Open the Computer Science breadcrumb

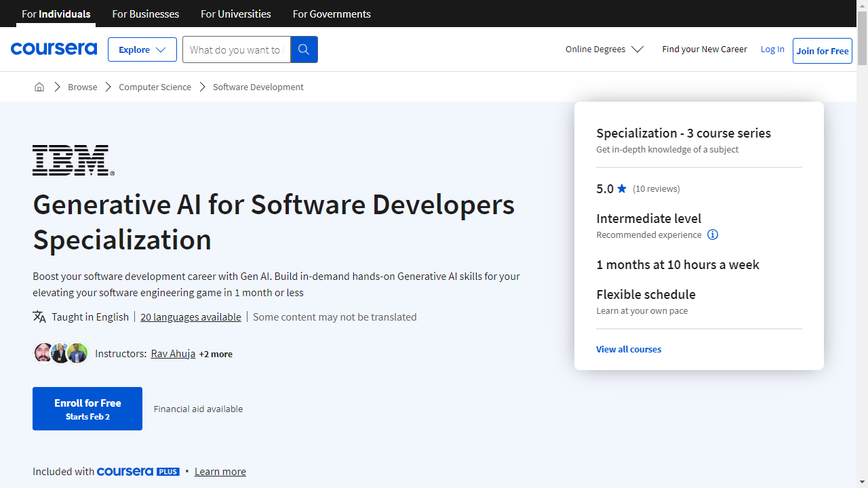tap(155, 87)
